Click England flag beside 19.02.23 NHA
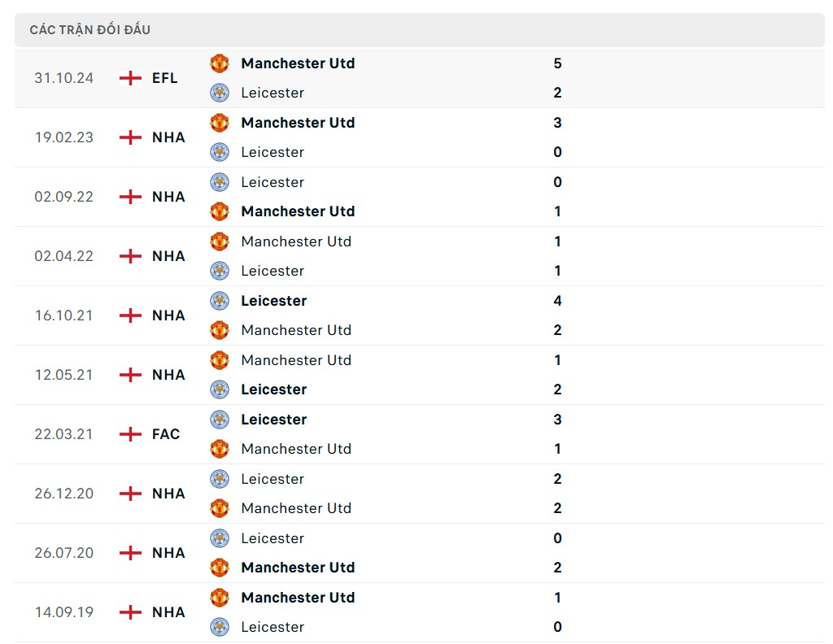833x644 pixels. [130, 137]
